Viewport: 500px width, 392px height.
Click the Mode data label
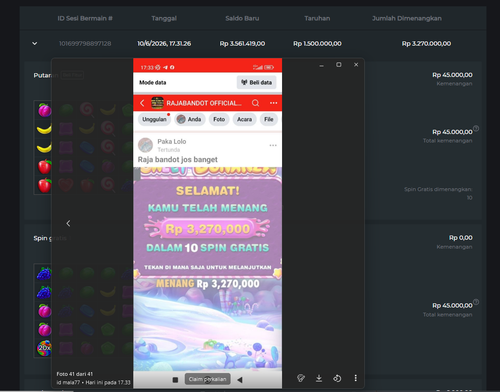153,82
